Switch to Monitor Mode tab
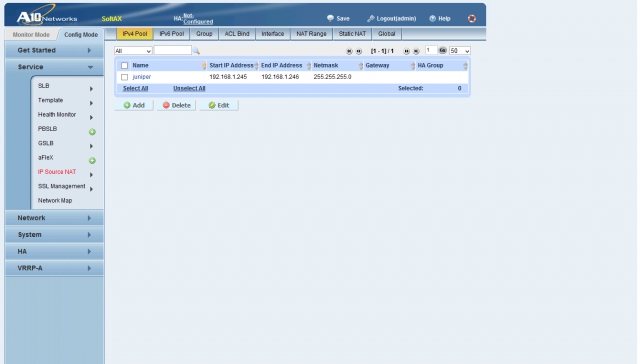 [x=31, y=35]
